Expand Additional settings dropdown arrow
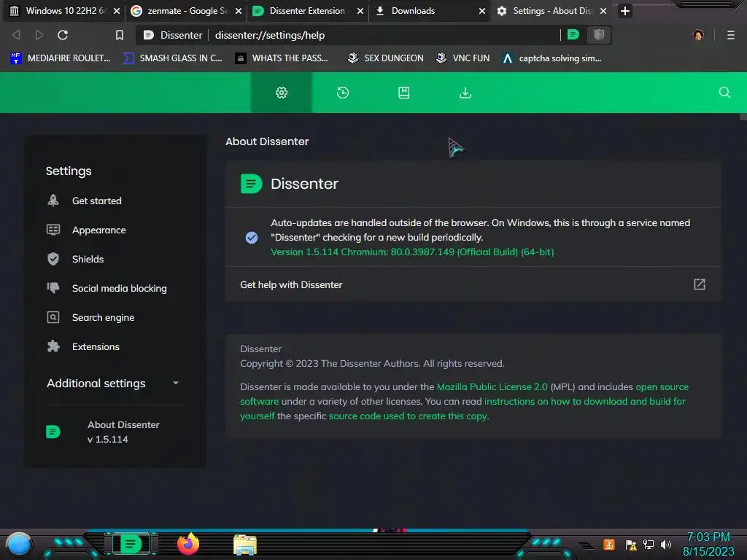The width and height of the screenshot is (747, 560). tap(176, 383)
